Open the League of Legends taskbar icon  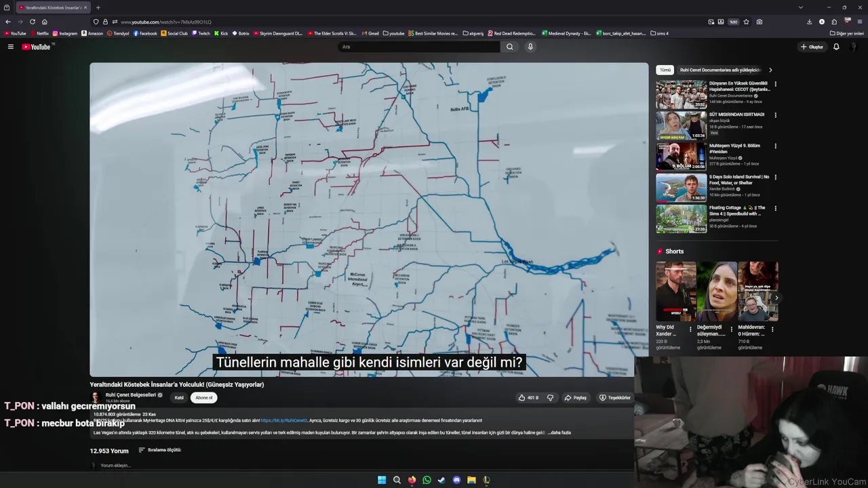[x=486, y=480]
